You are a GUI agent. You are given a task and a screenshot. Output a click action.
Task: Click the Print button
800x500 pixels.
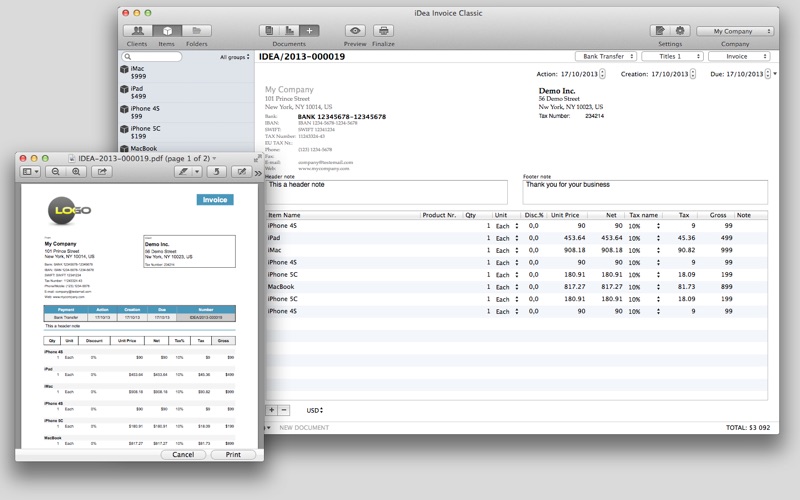coord(233,454)
